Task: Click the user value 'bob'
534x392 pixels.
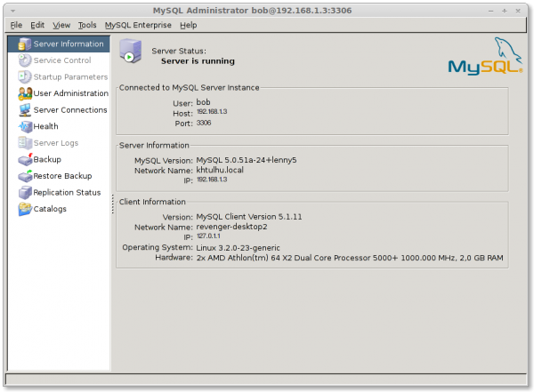Action: (203, 102)
